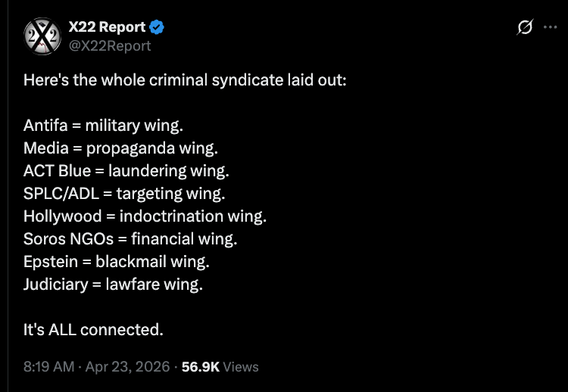Click the 'criminal syndicate laid out' intro line
568x392 pixels.
(185, 79)
